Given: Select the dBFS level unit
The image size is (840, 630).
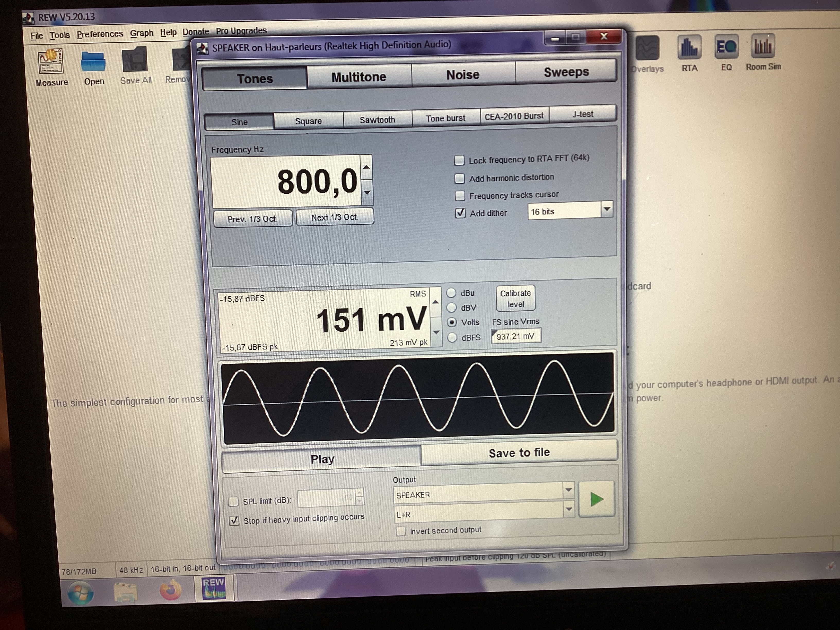Looking at the screenshot, I should point(452,337).
